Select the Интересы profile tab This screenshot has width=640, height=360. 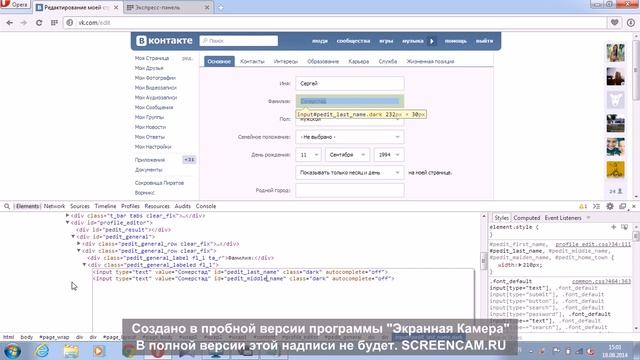coord(286,61)
